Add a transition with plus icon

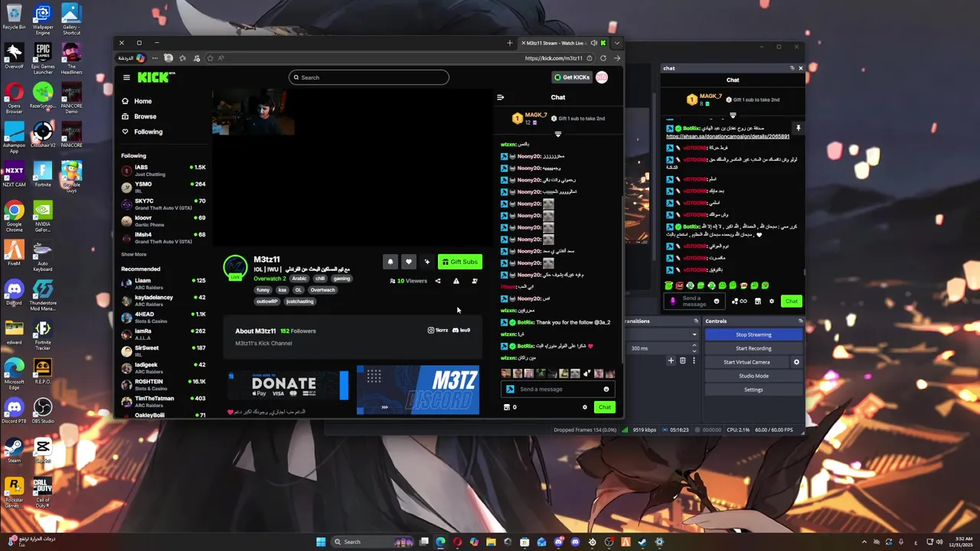pyautogui.click(x=671, y=360)
